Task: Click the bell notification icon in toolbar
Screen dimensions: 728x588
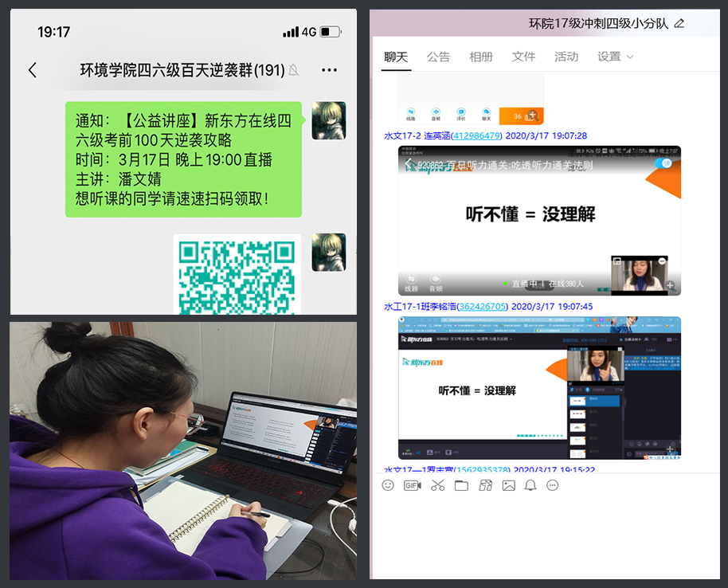Action: coord(530,485)
